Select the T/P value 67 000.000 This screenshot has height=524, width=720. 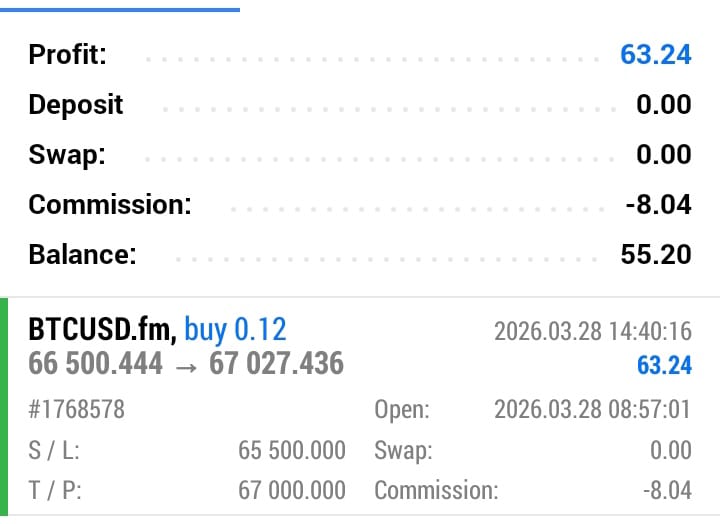tap(292, 490)
